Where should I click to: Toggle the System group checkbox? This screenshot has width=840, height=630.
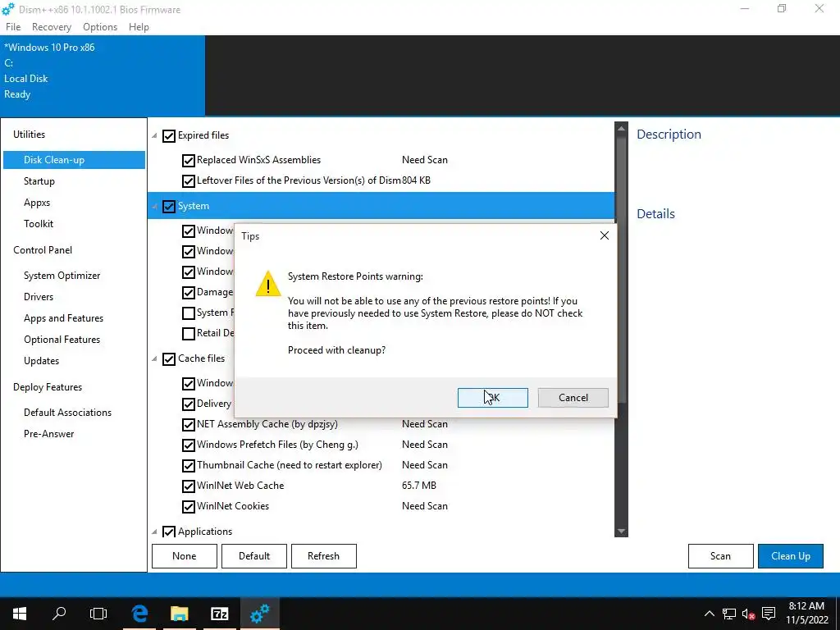click(x=169, y=206)
